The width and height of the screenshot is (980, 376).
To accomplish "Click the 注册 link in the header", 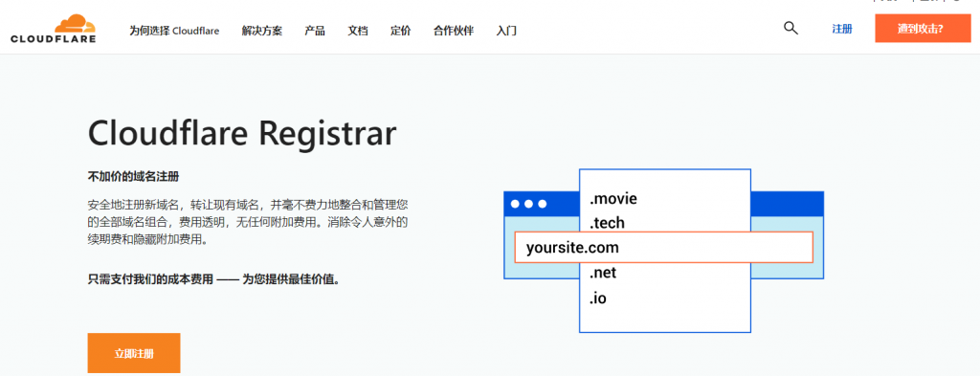I will (x=842, y=29).
